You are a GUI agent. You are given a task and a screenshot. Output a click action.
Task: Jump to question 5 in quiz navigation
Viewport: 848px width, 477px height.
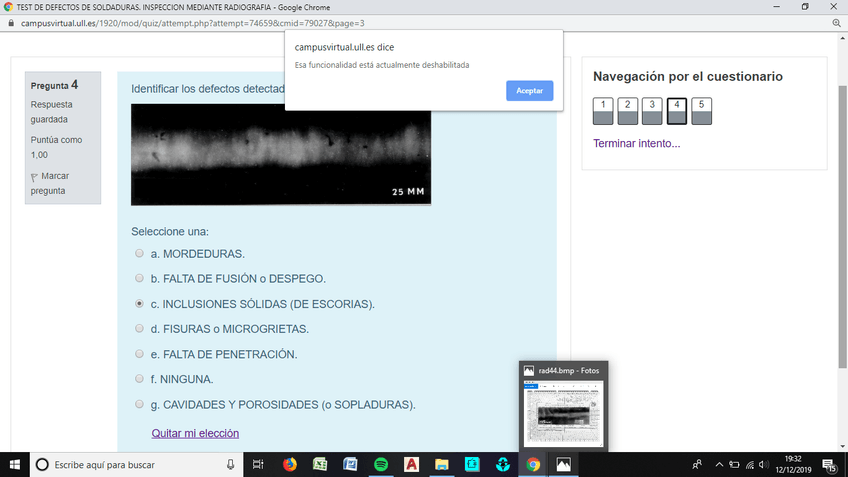pyautogui.click(x=701, y=110)
